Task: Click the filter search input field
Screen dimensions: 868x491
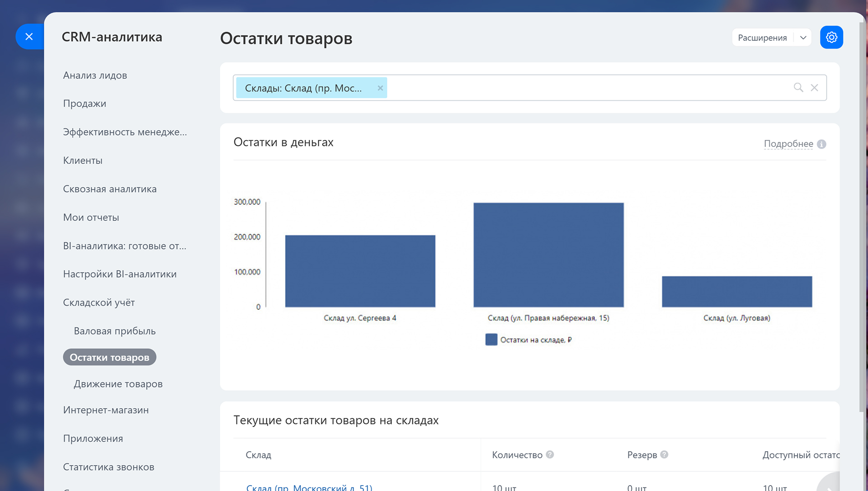Action: (588, 88)
